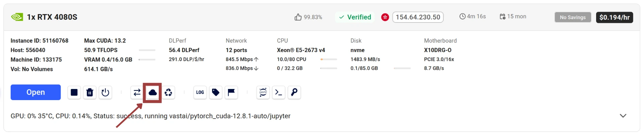Click the GPU status line text
Screen dimensions: 644x134
point(150,116)
